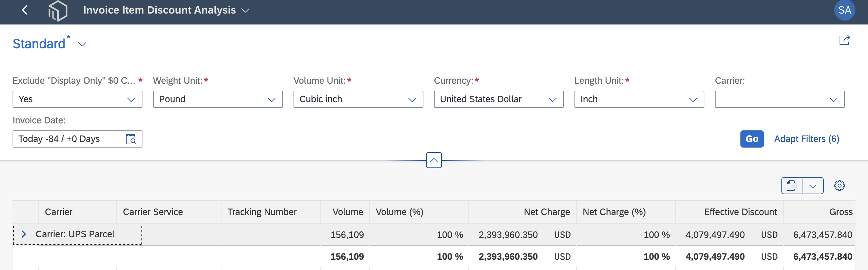Open the Standard variant dropdown chevron
The width and height of the screenshot is (868, 270).
tap(82, 44)
